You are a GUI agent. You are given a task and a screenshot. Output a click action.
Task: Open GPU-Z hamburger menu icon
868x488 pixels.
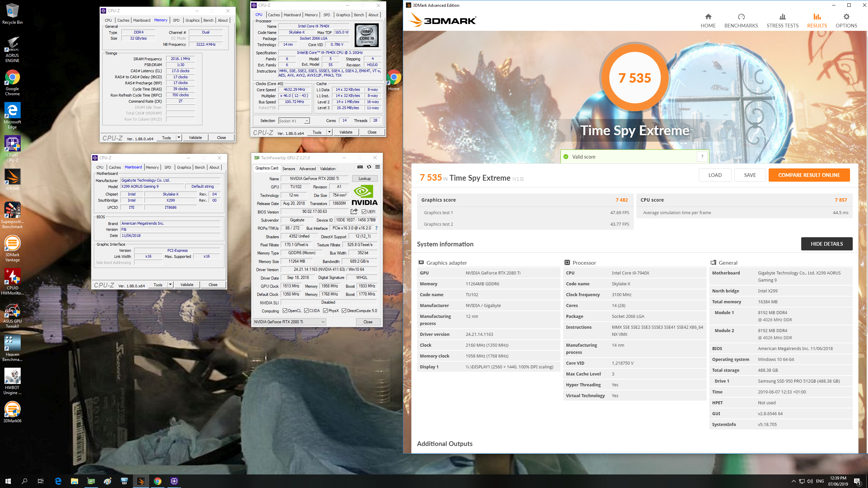coord(377,167)
